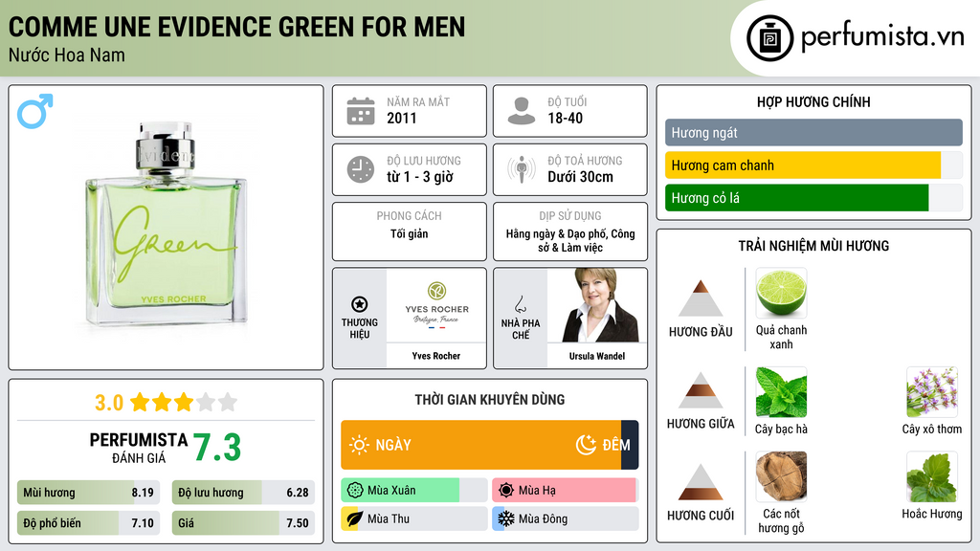The width and height of the screenshot is (980, 551).
Task: Click the longevity value từ 1 - 3 giờ
Action: pos(420,177)
